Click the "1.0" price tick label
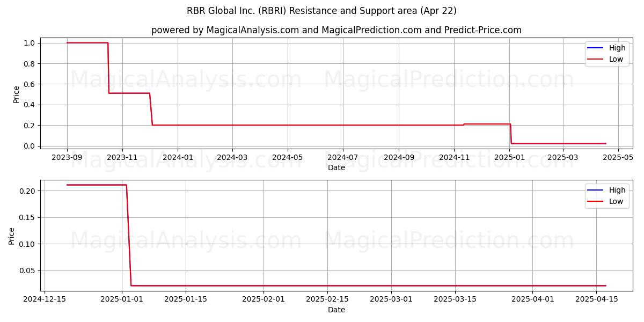644x322 pixels. pos(30,43)
